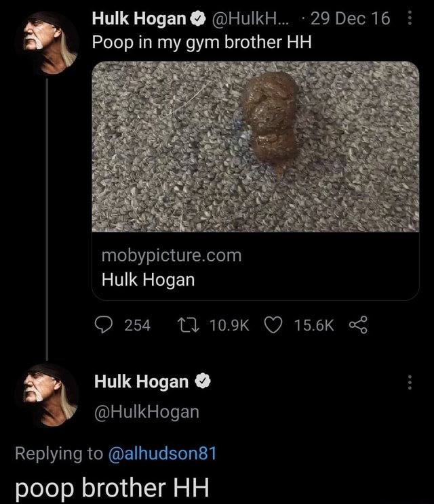
Task: Click the 15.6K likes count
Action: (314, 325)
